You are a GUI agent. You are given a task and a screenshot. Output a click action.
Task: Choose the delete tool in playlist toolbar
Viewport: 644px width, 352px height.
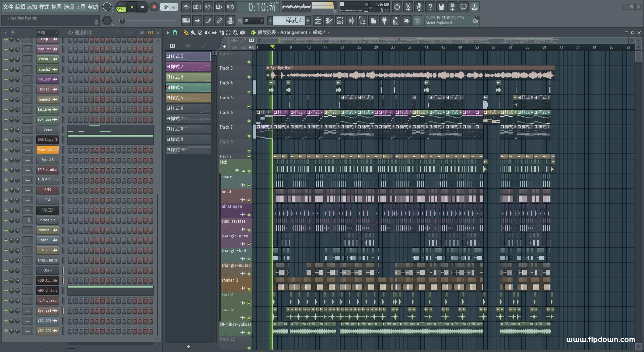click(200, 33)
